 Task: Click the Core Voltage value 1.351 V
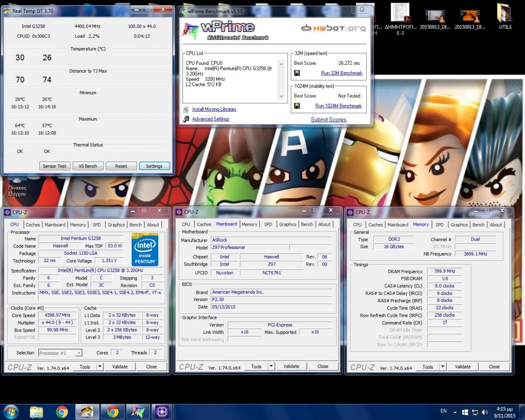click(109, 261)
